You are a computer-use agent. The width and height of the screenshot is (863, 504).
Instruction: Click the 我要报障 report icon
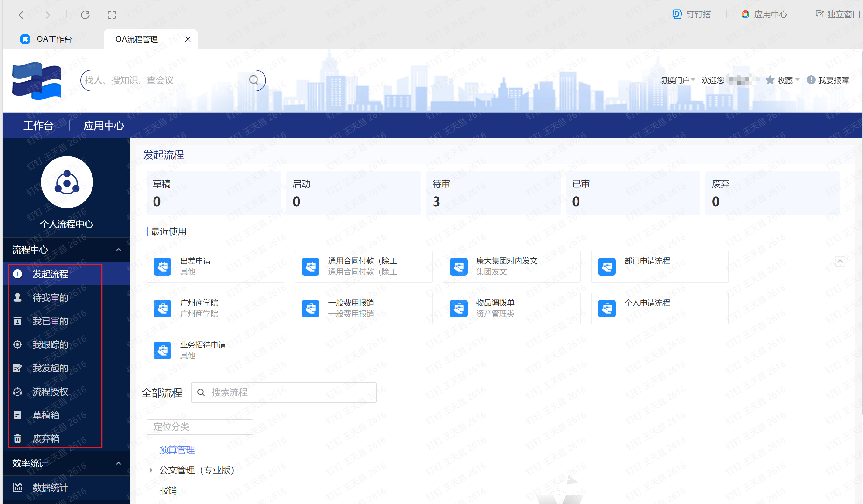point(811,80)
